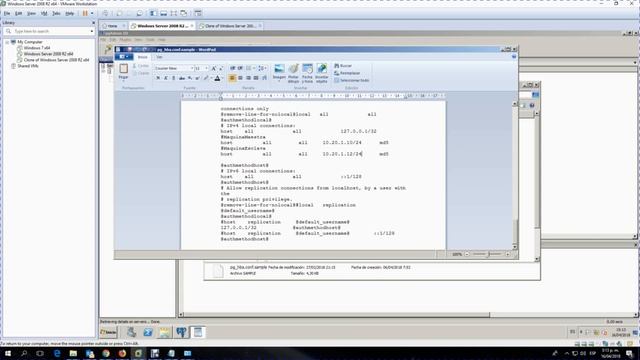Click the Pegar paste icon in WordPad
Image resolution: width=640 pixels, height=360 pixels.
pos(123,68)
